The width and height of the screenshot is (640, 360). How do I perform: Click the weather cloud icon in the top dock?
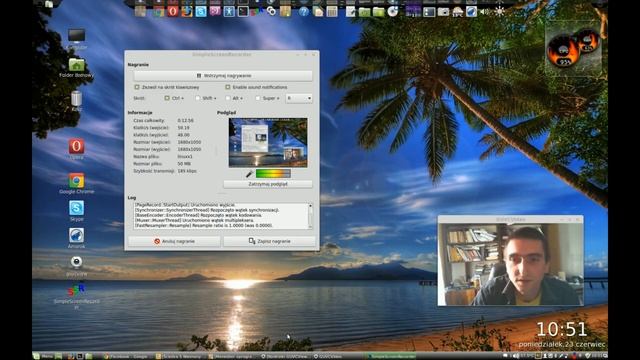[457, 12]
